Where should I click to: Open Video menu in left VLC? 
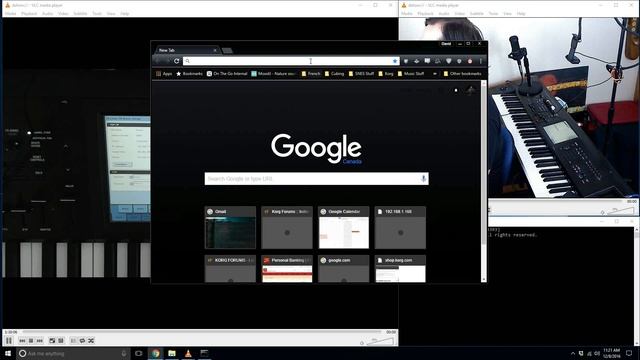(63, 13)
